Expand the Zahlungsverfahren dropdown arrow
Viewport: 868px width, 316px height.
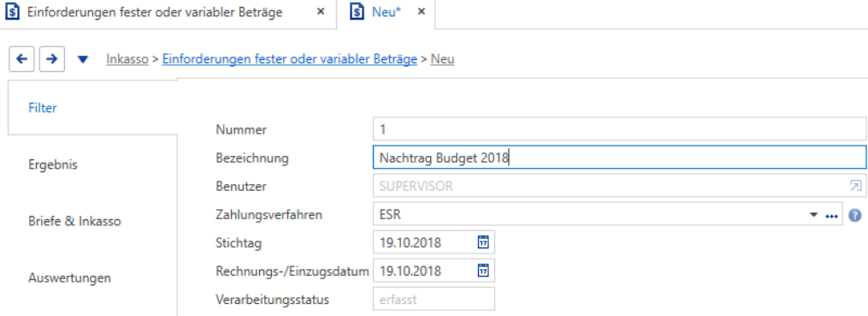(x=814, y=215)
